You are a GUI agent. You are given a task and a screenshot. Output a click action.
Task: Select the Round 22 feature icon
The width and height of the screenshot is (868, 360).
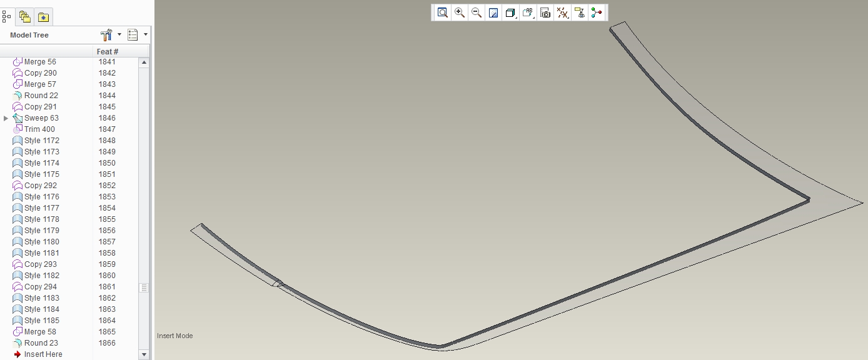18,96
